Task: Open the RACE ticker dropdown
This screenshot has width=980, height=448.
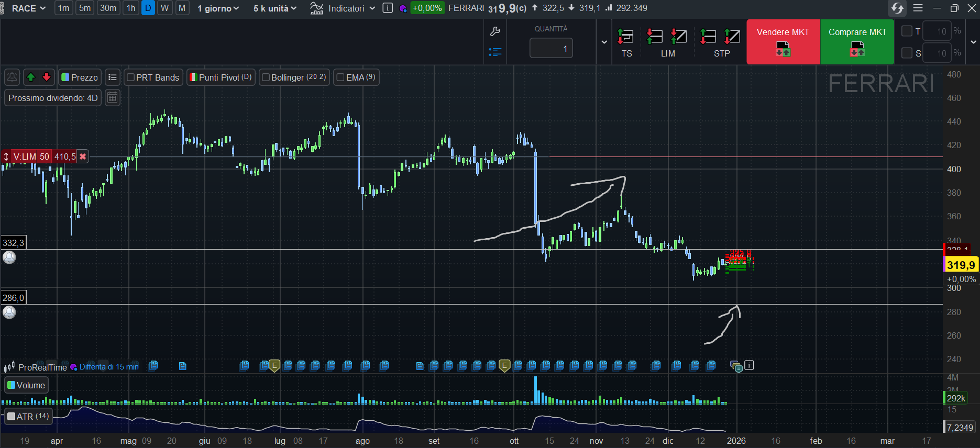Action: point(29,8)
